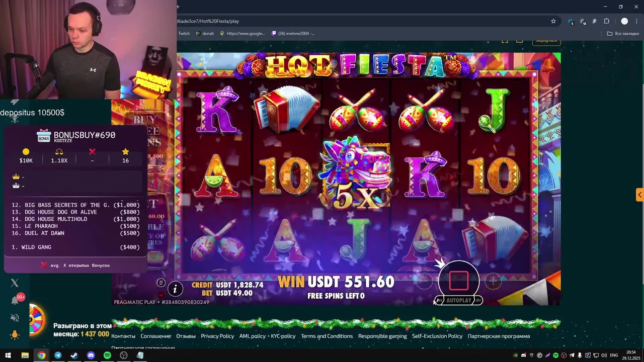
Task: Decrease the bet with the minus button
Action: click(x=424, y=282)
